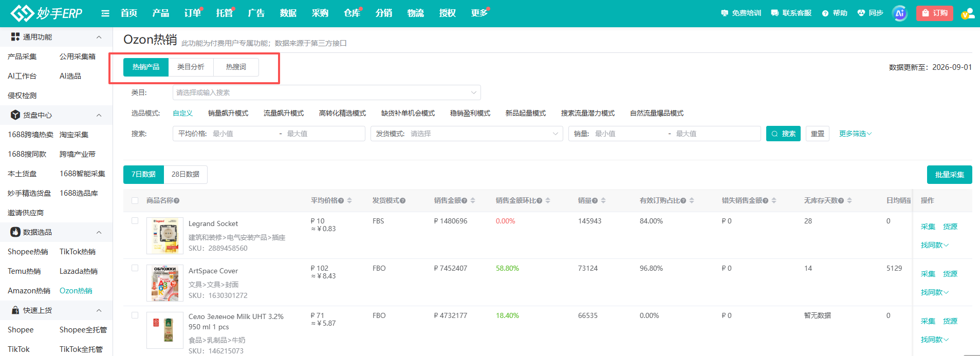
Task: Open TikTok热销 in sidebar
Action: point(78,252)
